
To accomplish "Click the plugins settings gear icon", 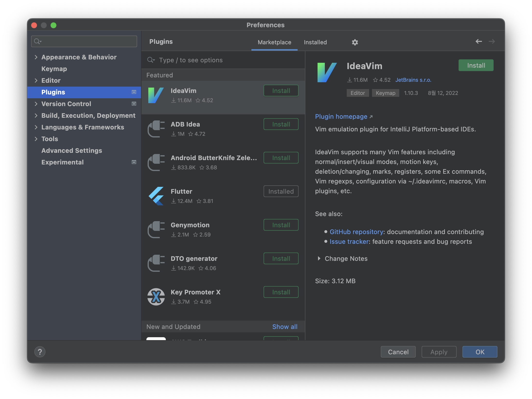I will [x=355, y=42].
